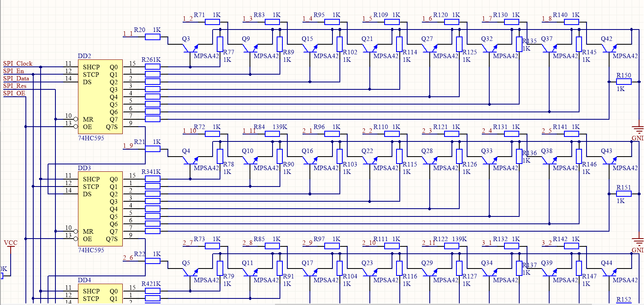Screen dimensions: 644x305
Task: Click net label 2_6 near R22
Action: (x=128, y=258)
